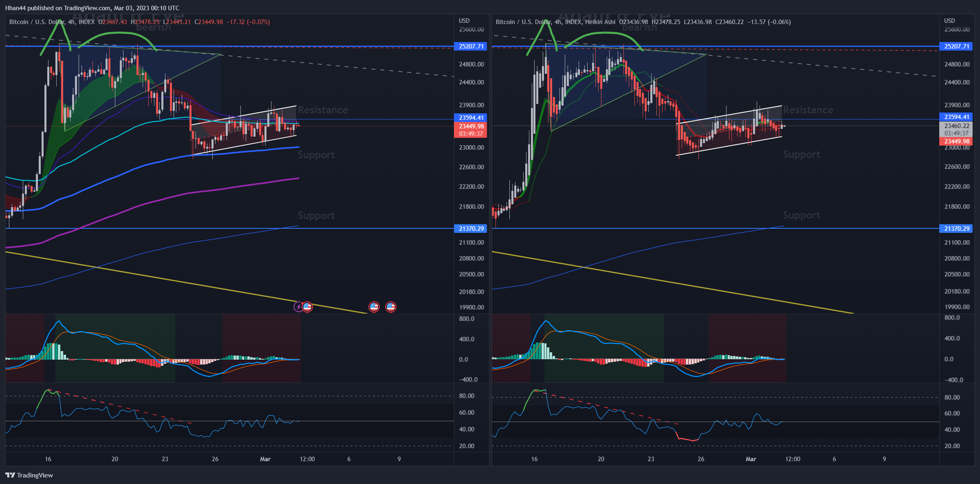980x484 pixels.
Task: Click the 23594.41 price label on the candlestick chart
Action: (x=471, y=117)
